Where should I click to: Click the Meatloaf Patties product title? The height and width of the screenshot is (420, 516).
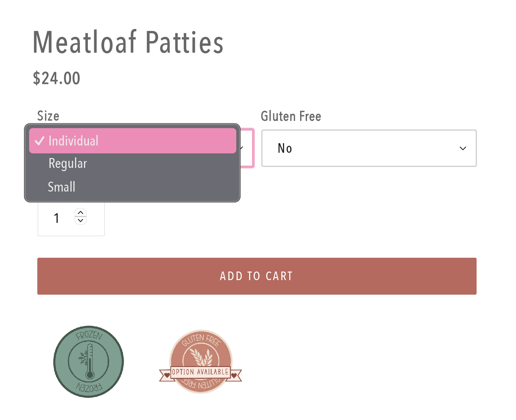click(x=128, y=42)
